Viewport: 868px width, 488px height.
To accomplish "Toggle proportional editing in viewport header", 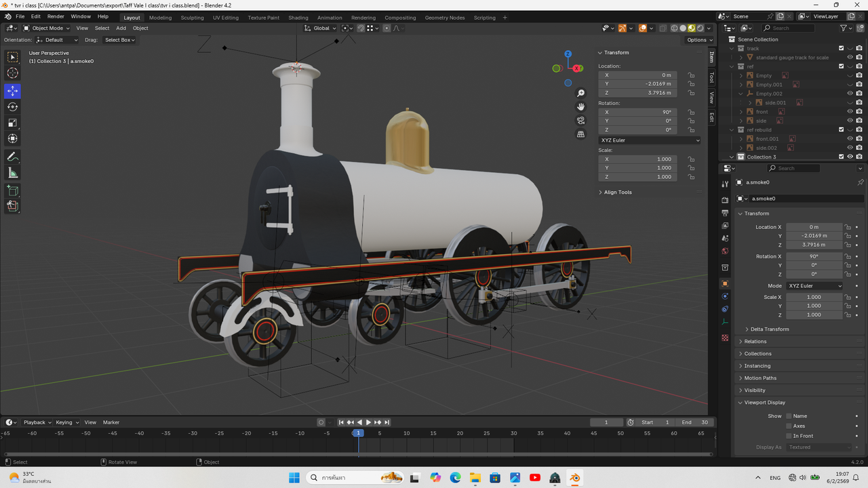I will coord(387,28).
